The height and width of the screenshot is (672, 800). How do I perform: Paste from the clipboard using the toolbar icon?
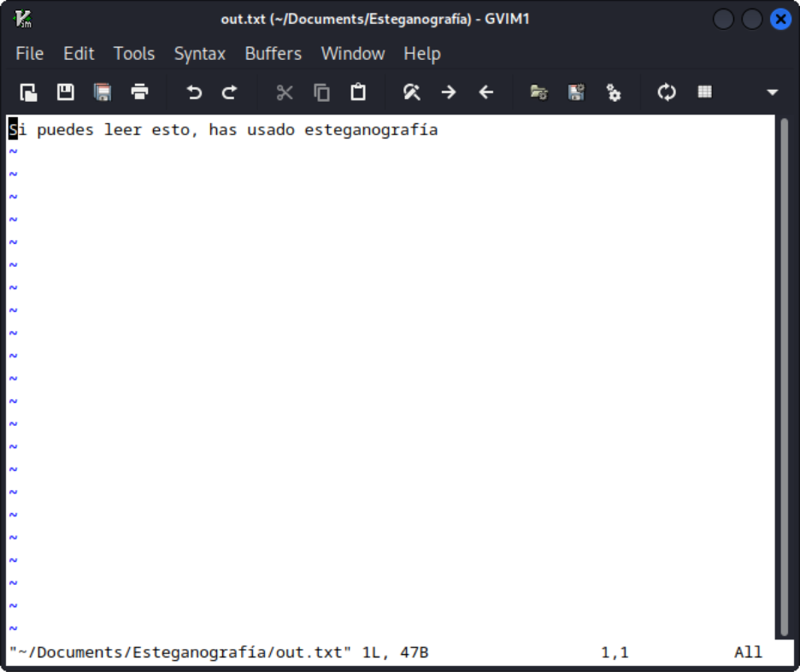(x=358, y=92)
